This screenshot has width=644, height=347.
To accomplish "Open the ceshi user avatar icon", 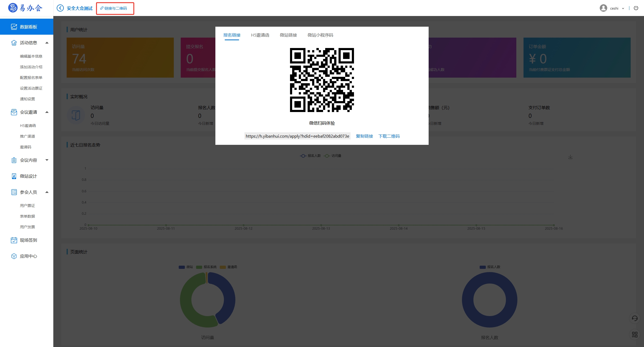I will 603,8.
